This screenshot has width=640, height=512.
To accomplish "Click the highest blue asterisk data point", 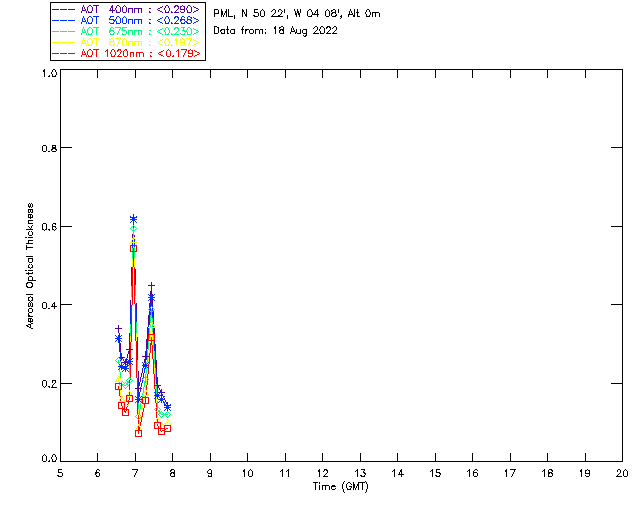I will (133, 219).
